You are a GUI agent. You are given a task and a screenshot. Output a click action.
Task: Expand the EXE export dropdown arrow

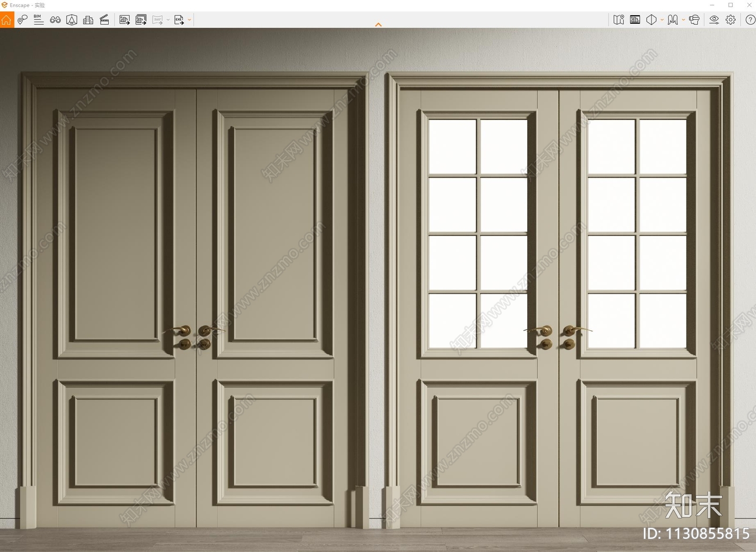pyautogui.click(x=189, y=20)
